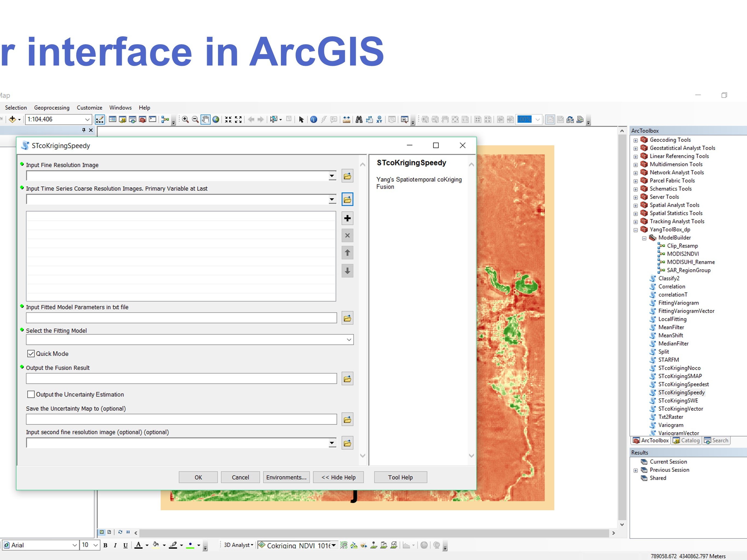The height and width of the screenshot is (560, 747).
Task: Click the plus add-row button
Action: 347,218
